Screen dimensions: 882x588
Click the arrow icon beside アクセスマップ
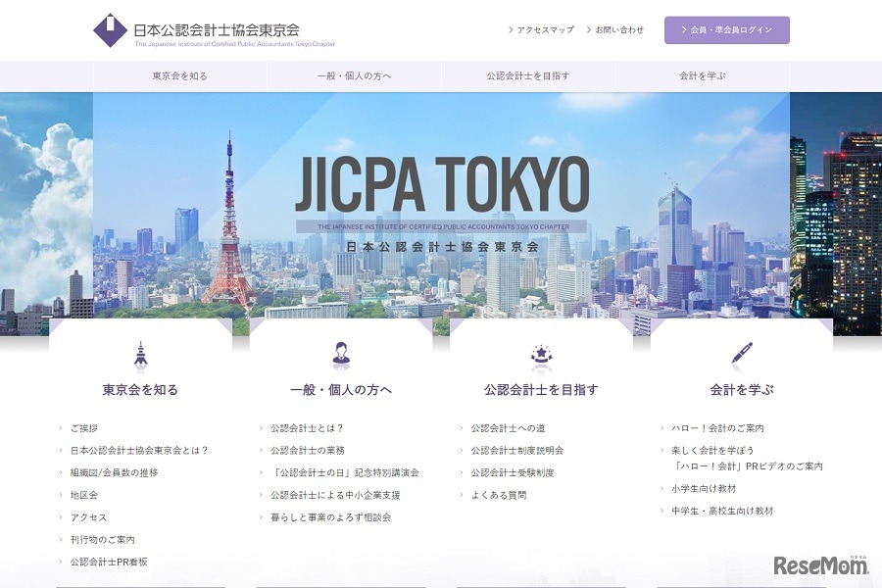click(x=511, y=29)
